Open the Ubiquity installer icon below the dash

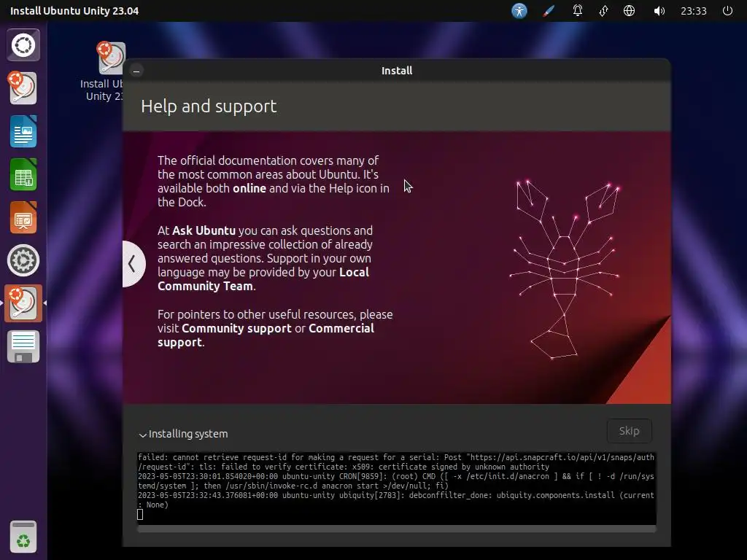(x=23, y=88)
